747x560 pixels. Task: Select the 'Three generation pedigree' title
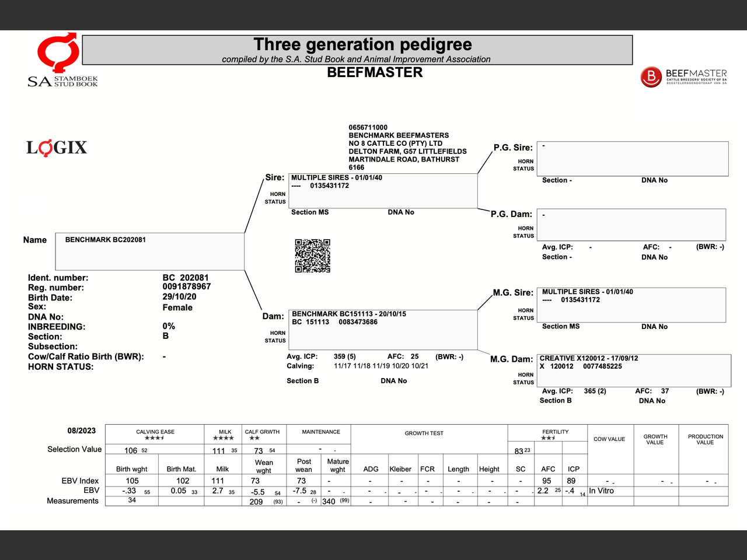(x=362, y=44)
